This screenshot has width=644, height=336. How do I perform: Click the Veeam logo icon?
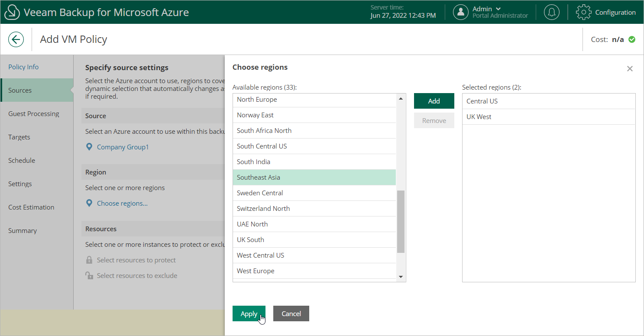click(x=12, y=12)
